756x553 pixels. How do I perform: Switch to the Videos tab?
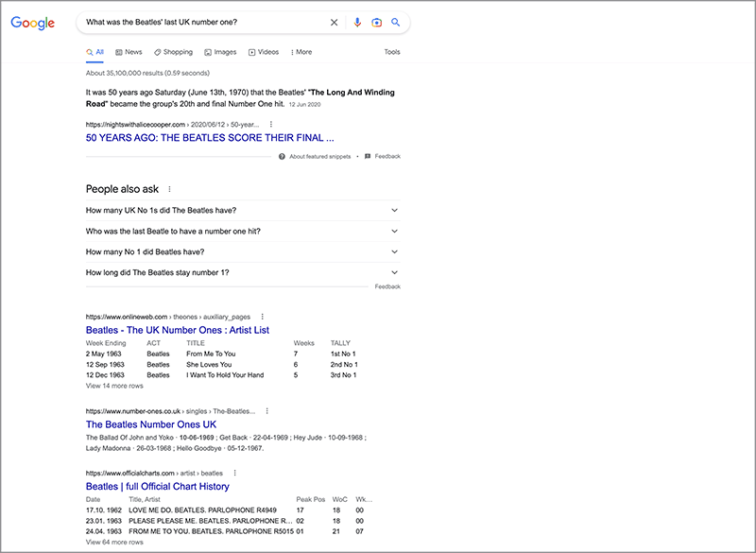pyautogui.click(x=264, y=52)
